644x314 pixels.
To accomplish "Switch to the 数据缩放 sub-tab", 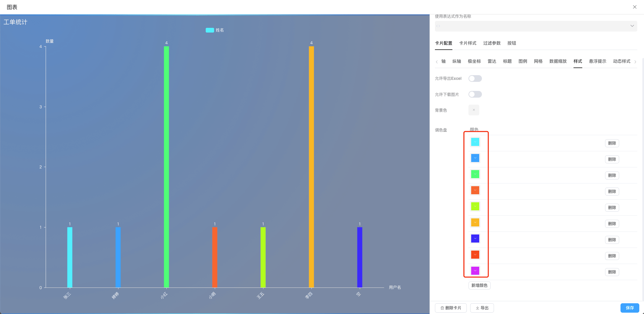I will tap(558, 61).
